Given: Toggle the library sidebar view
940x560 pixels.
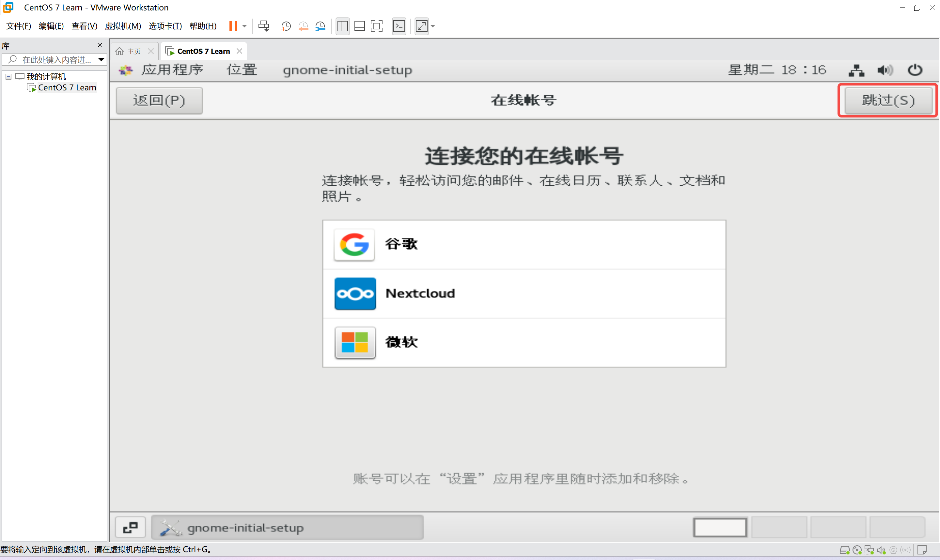Looking at the screenshot, I should tap(342, 26).
